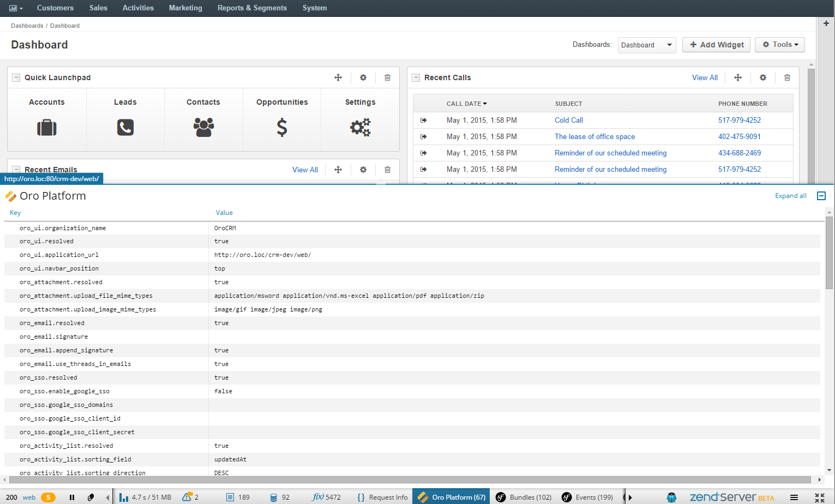Click View All in Recent Calls
This screenshot has height=504, width=835.
[x=705, y=77]
